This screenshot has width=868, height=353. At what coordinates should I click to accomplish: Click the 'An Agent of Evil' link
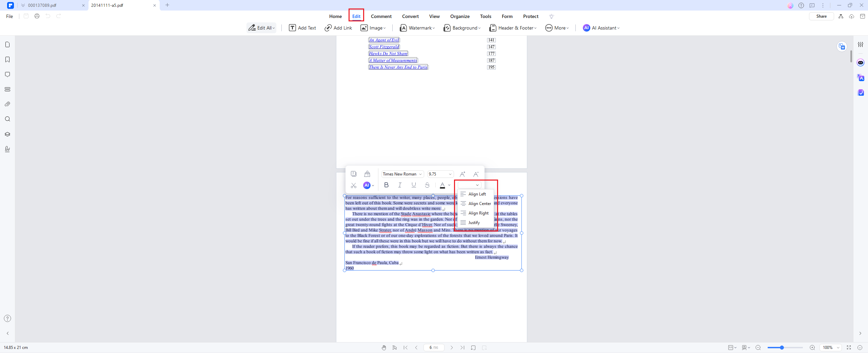pos(384,40)
